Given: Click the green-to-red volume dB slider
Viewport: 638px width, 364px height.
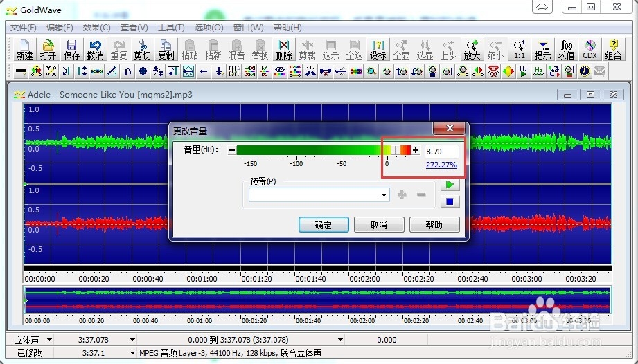Looking at the screenshot, I should click(x=324, y=150).
